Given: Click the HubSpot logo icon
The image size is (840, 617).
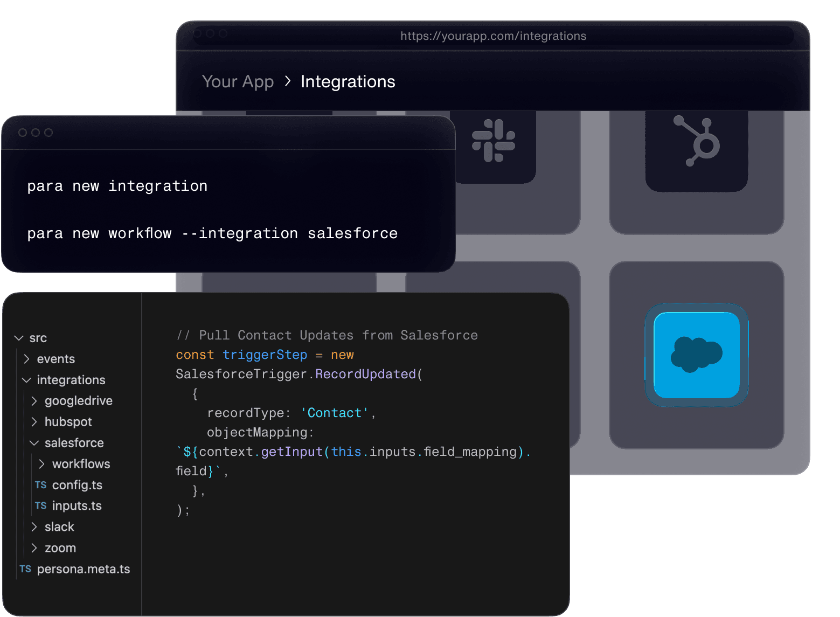Looking at the screenshot, I should click(x=697, y=141).
